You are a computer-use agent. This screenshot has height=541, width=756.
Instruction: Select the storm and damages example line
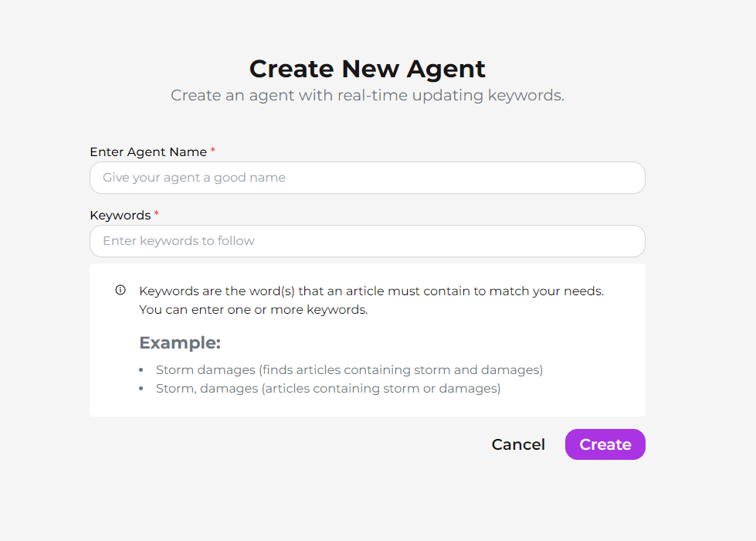[350, 370]
